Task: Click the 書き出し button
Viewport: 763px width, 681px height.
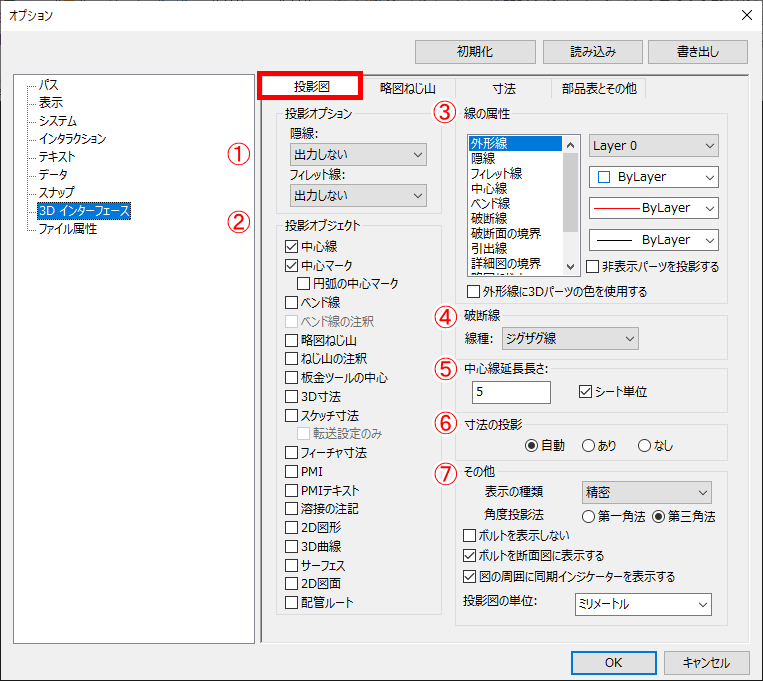Action: point(697,50)
